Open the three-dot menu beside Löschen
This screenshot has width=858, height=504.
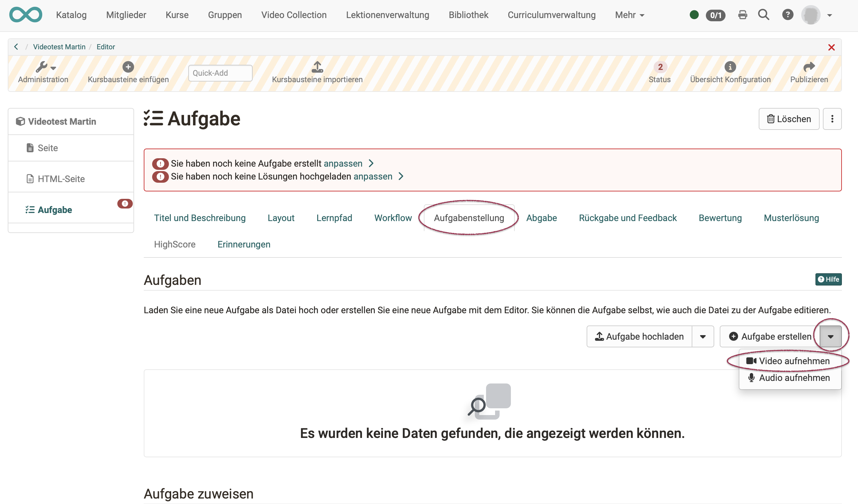pyautogui.click(x=832, y=119)
